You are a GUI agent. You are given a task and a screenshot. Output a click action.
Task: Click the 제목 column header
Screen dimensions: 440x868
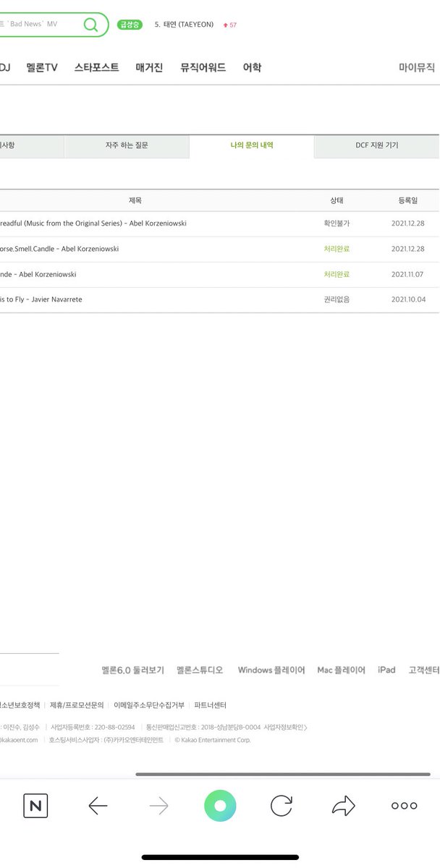135,200
